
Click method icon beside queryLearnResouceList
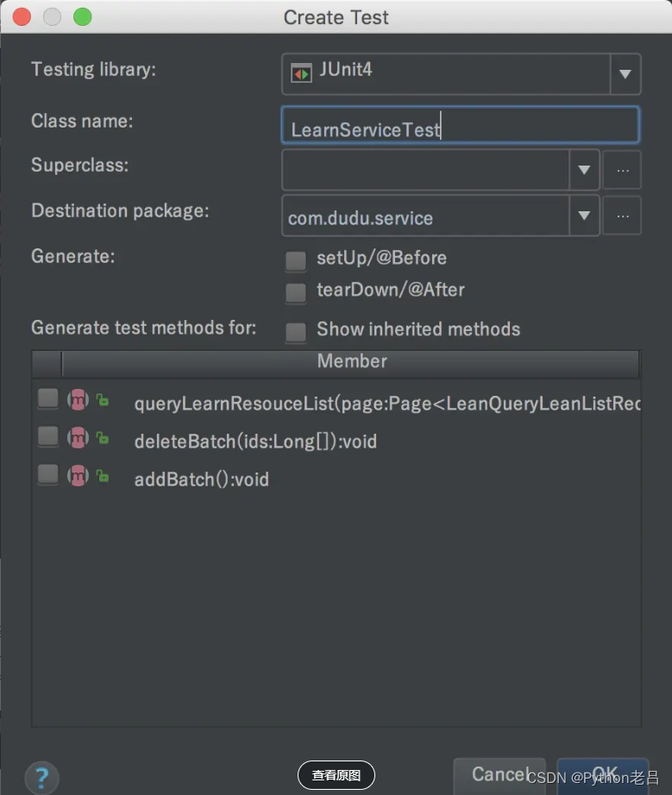point(79,401)
